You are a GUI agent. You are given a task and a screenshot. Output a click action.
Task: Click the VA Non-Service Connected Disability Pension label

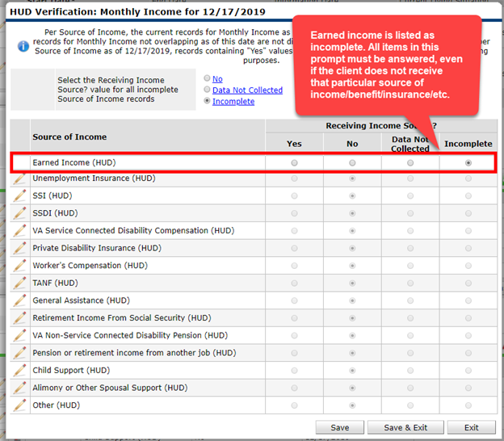click(130, 335)
